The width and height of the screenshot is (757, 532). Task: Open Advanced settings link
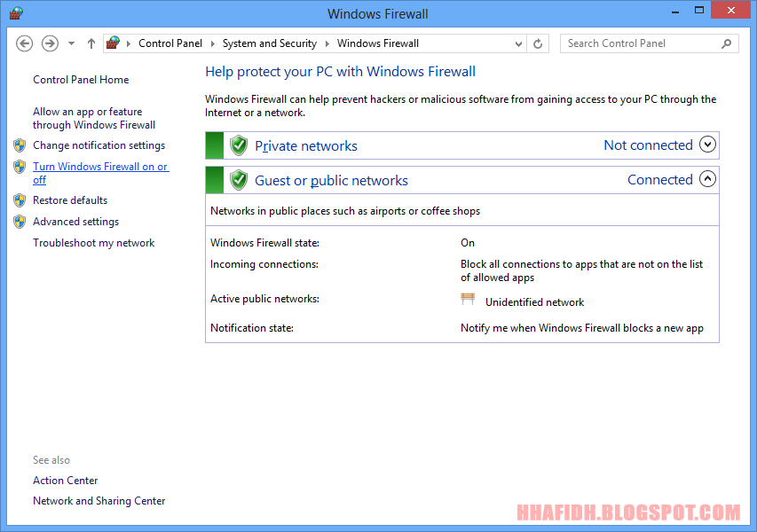tap(75, 222)
